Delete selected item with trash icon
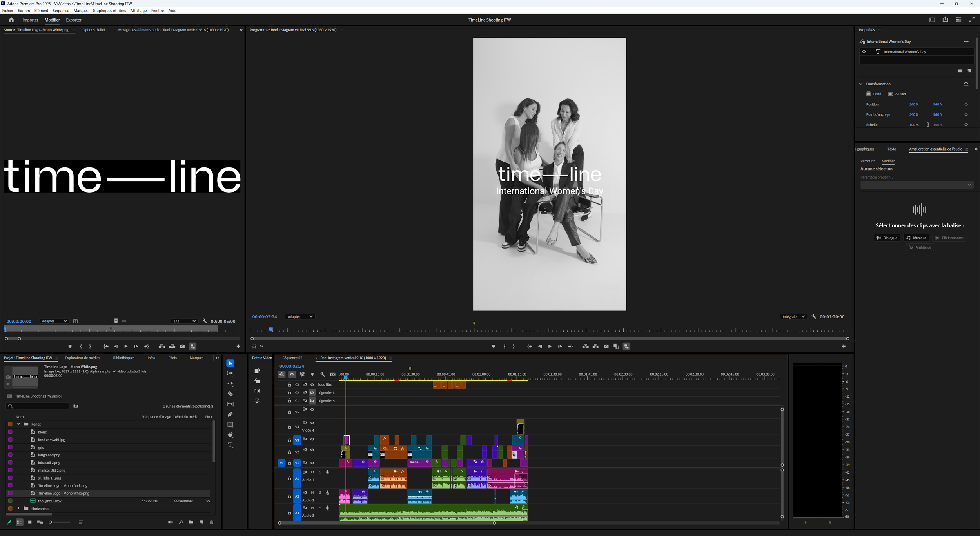 coord(212,522)
